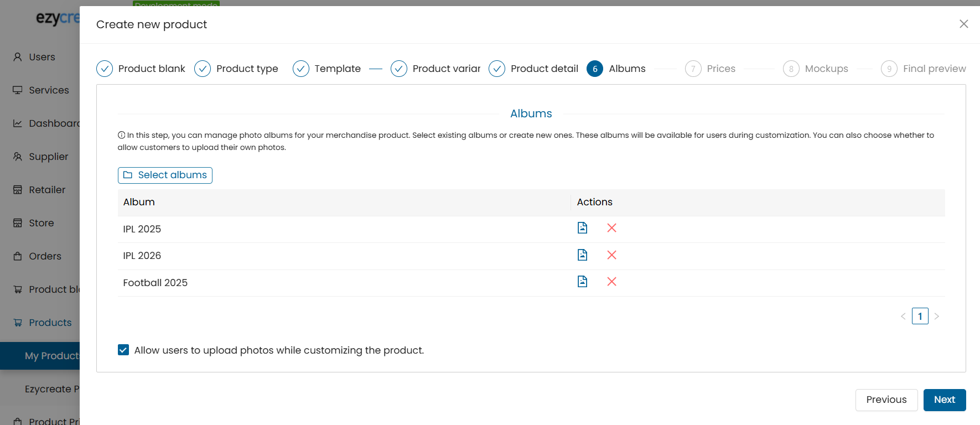Click the previous page arrow
The width and height of the screenshot is (980, 425).
click(903, 316)
